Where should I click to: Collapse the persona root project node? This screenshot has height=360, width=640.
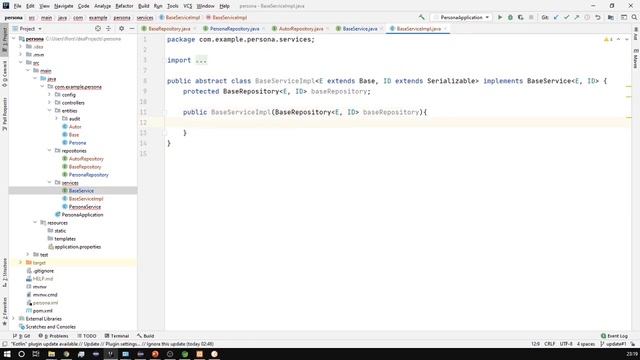(14, 39)
